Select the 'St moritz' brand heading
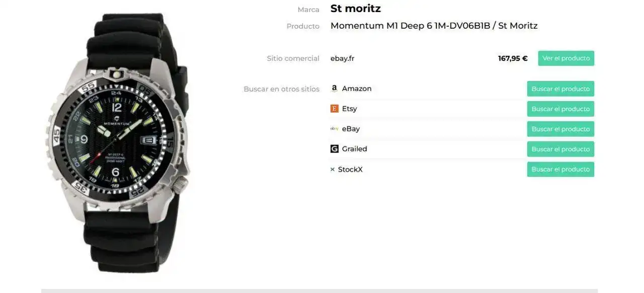The image size is (644, 293). coord(356,9)
